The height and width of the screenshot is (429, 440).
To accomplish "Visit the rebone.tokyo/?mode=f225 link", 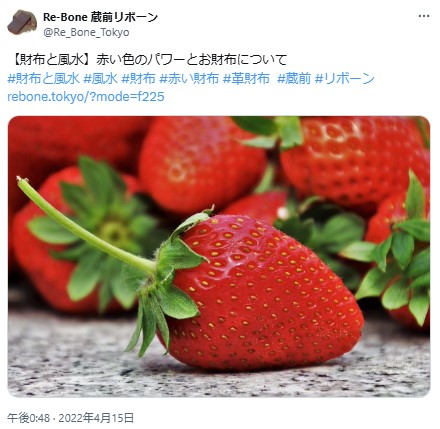I will pyautogui.click(x=86, y=97).
